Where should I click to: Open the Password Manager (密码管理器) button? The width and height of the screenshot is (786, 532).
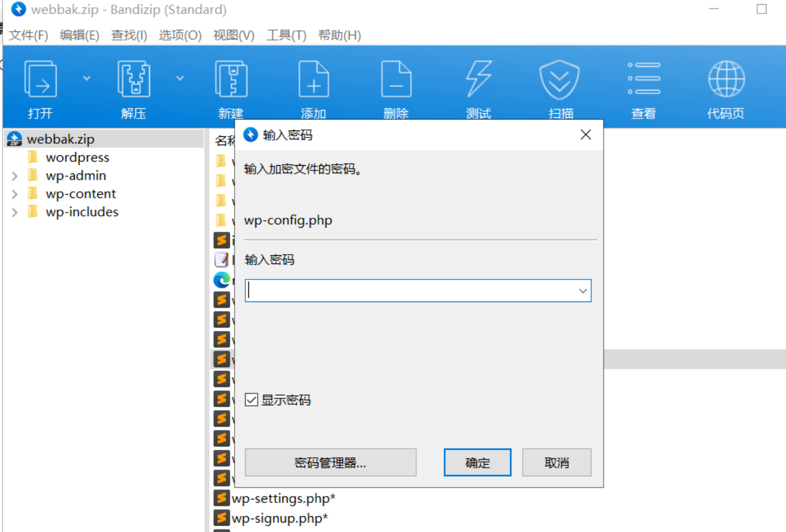[330, 463]
